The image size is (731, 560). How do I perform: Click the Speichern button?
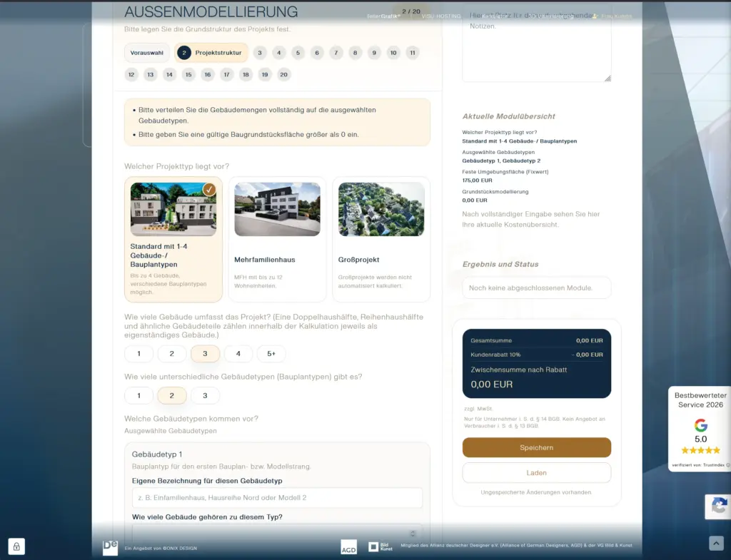537,447
